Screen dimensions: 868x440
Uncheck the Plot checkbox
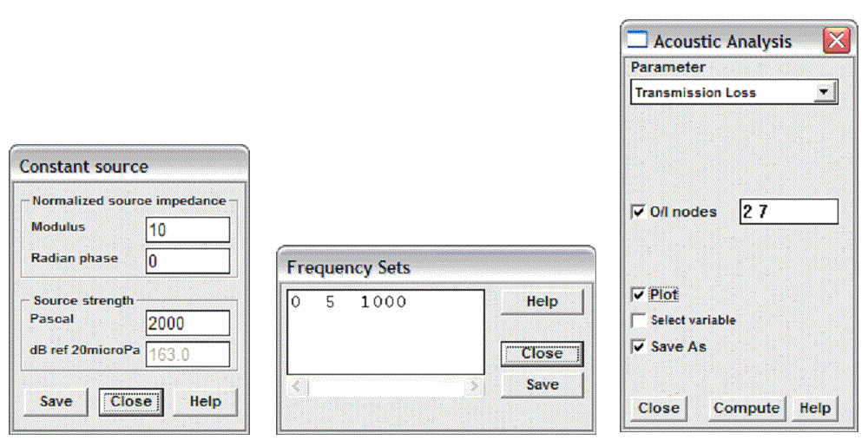tap(640, 295)
